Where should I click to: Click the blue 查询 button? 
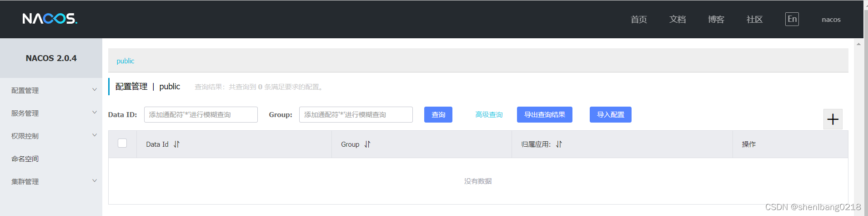(438, 115)
